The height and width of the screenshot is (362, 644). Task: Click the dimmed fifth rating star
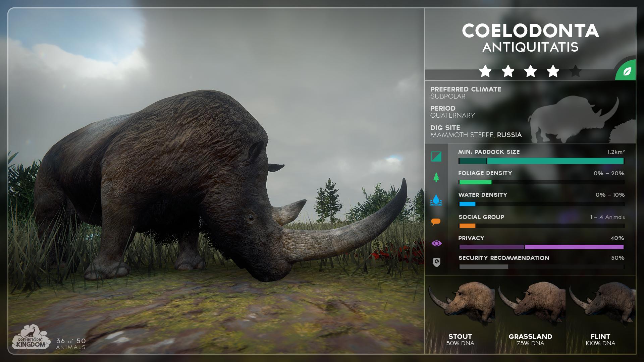576,71
